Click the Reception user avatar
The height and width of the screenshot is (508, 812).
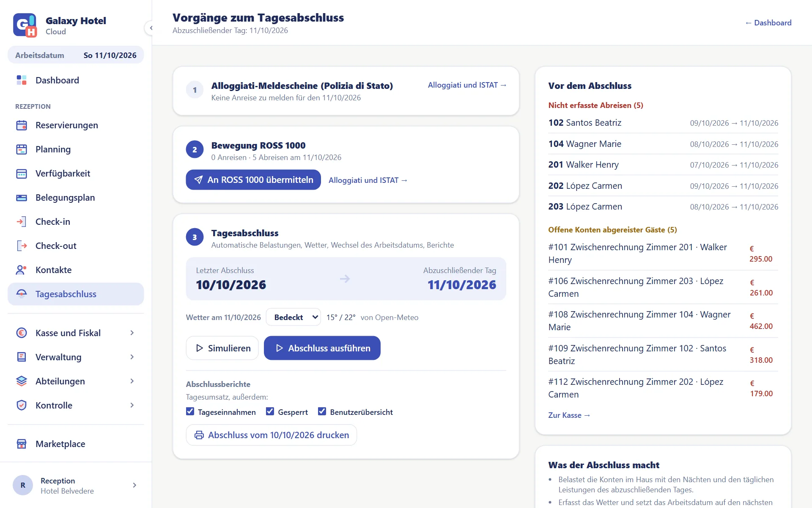click(x=23, y=485)
